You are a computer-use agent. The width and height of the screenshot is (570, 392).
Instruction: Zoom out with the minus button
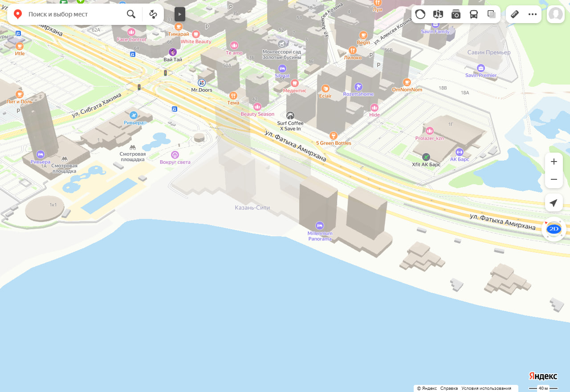554,179
